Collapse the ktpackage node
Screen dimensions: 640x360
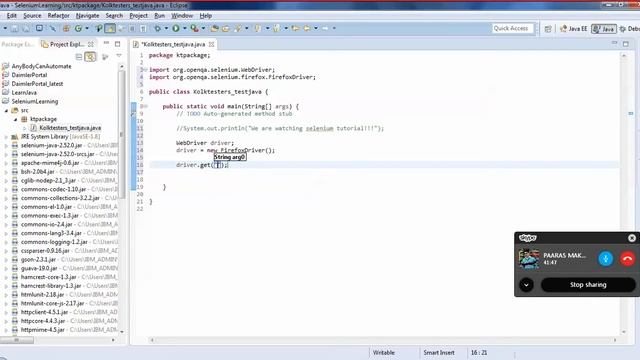[15, 119]
